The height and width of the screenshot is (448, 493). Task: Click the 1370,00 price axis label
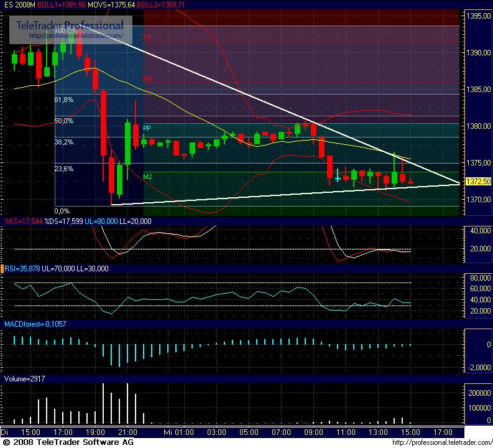tap(478, 200)
